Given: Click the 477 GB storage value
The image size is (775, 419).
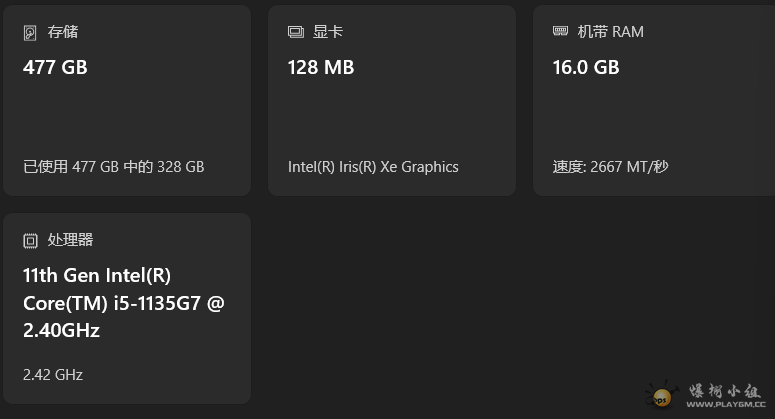Looking at the screenshot, I should coord(55,67).
